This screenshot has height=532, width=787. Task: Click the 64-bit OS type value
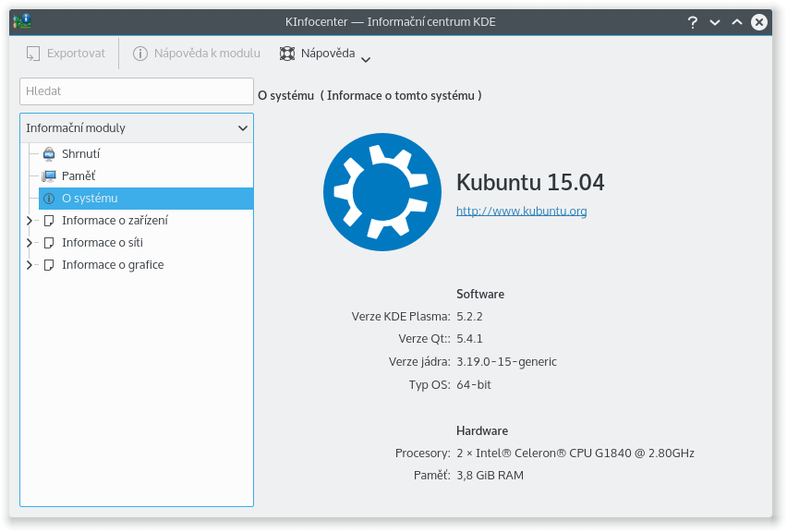(x=474, y=385)
